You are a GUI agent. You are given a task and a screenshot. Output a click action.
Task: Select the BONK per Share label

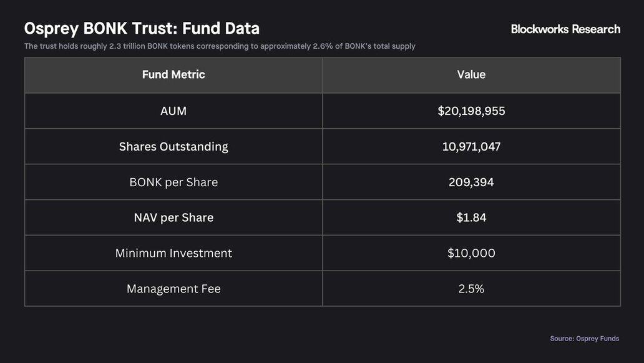coord(173,182)
